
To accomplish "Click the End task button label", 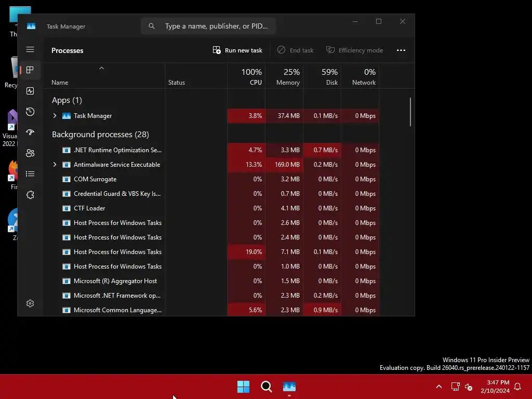I will click(x=302, y=50).
